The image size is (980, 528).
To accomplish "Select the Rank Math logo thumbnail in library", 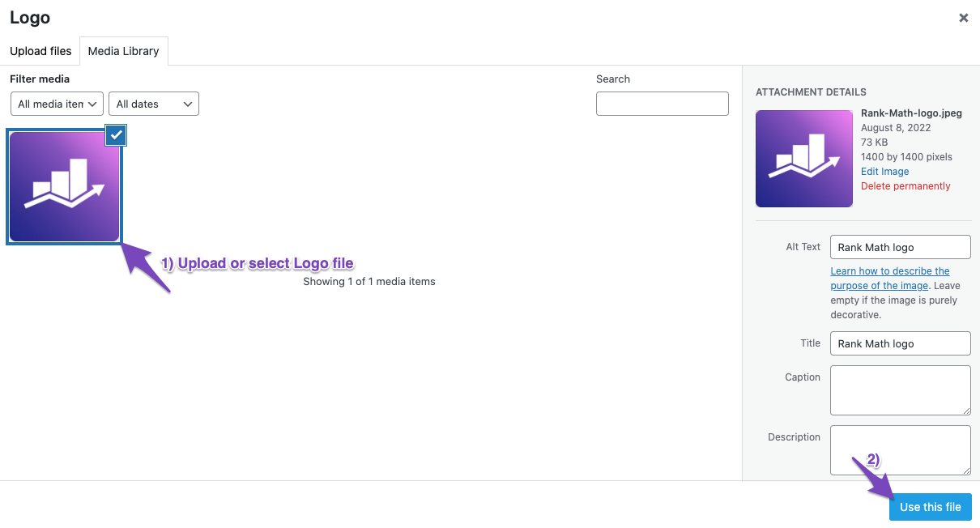I will (x=64, y=186).
